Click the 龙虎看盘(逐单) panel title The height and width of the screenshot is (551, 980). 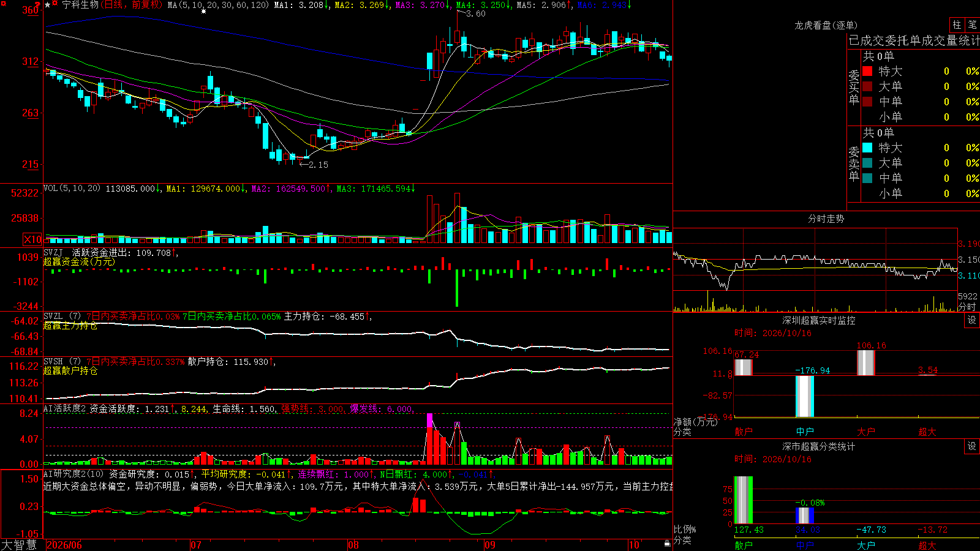pyautogui.click(x=826, y=25)
